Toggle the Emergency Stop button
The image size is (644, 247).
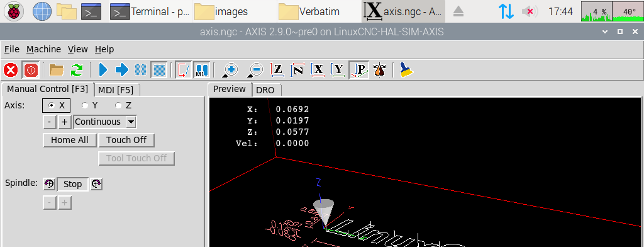point(10,70)
